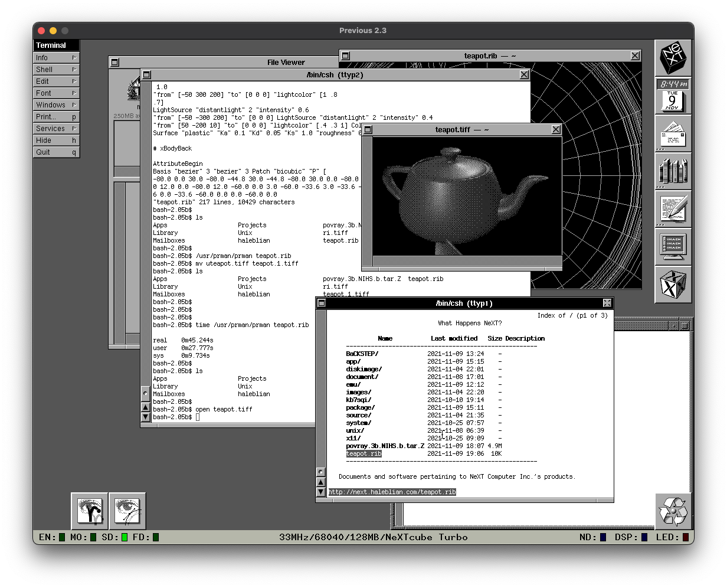Click the down scroll arrow in the ttyp2 terminal
This screenshot has height=588, width=727.
click(x=145, y=417)
